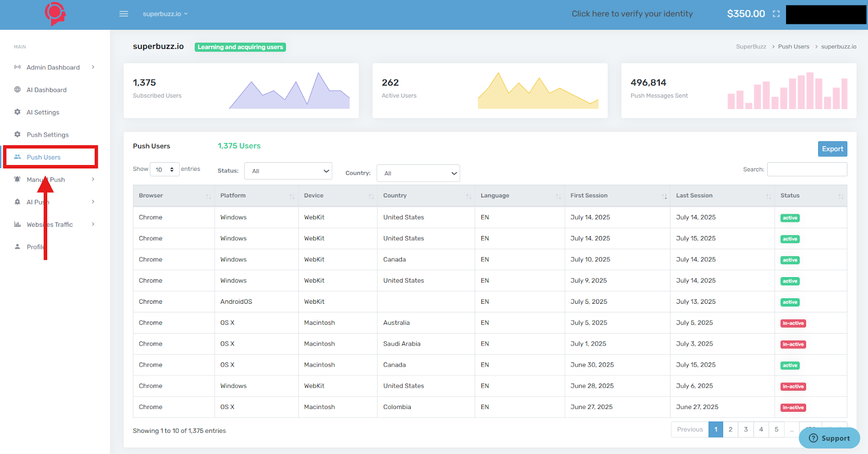This screenshot has width=868, height=454.
Task: Click the Manual Push bell icon
Action: (x=17, y=179)
